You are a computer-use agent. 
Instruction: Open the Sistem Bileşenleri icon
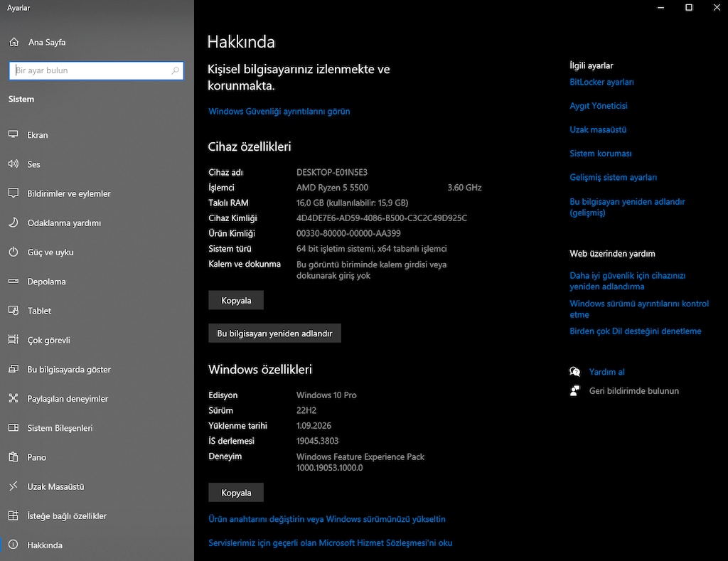(x=14, y=427)
